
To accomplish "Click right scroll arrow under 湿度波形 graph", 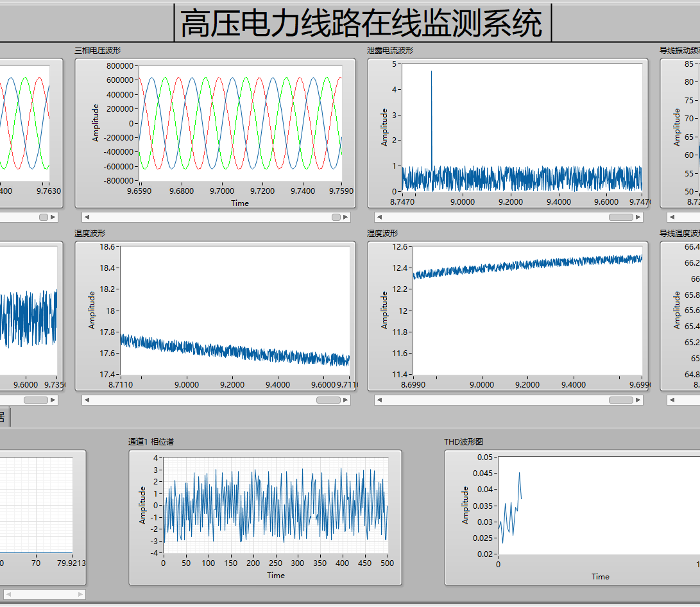I will 638,400.
